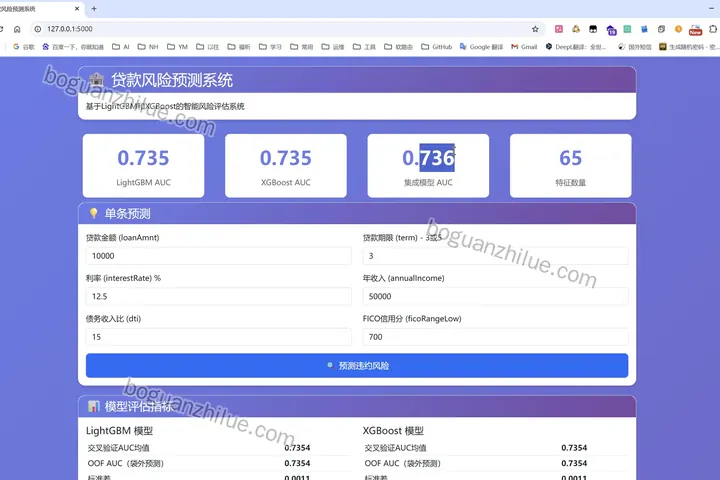This screenshot has height=480, width=720.
Task: Bookmark this page with the star icon
Action: pos(535,29)
